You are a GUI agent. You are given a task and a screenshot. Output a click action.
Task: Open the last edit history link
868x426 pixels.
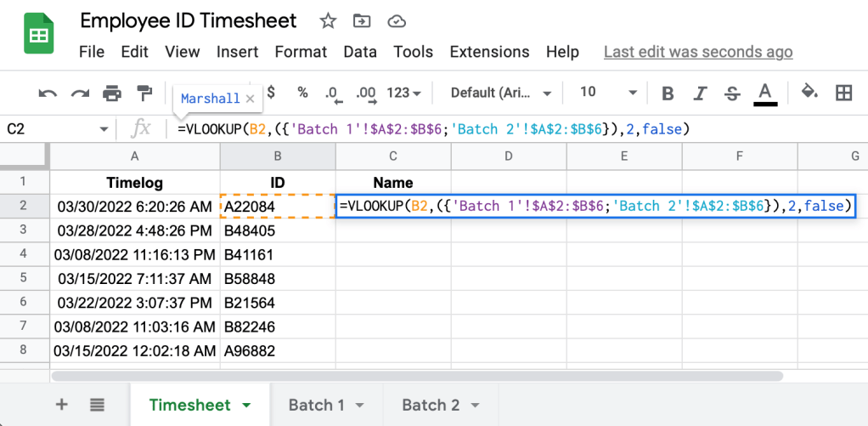pos(697,52)
